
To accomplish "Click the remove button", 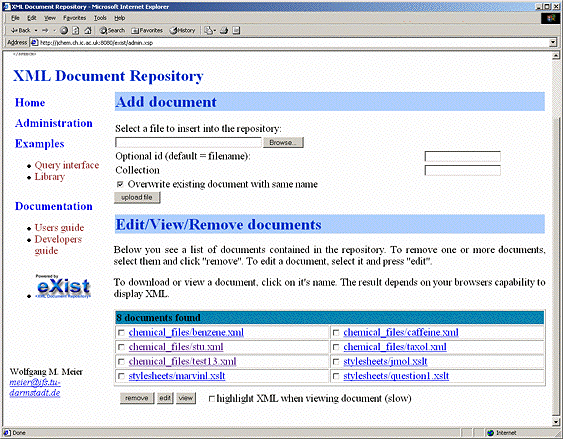I will pyautogui.click(x=137, y=398).
